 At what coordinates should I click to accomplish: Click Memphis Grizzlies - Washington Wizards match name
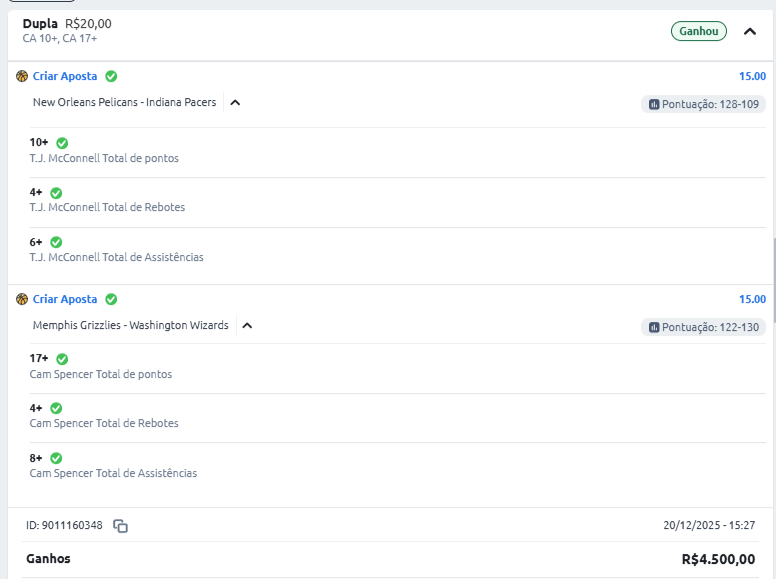coord(131,325)
